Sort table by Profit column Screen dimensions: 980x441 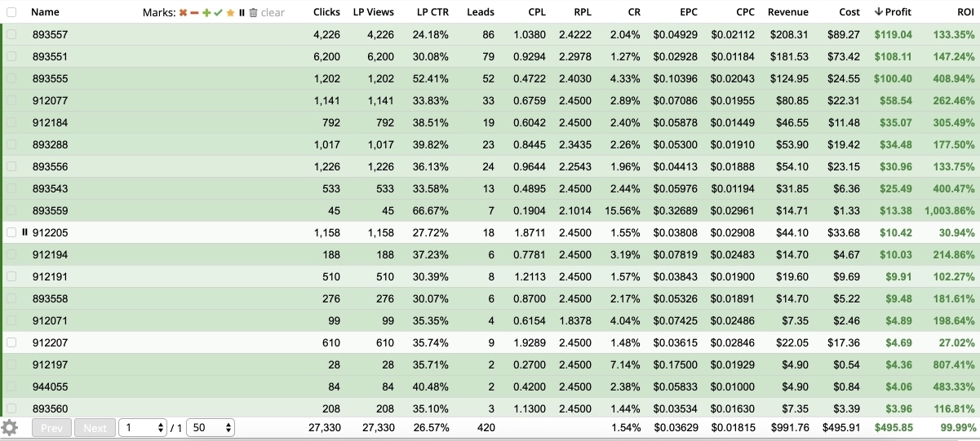[x=897, y=12]
